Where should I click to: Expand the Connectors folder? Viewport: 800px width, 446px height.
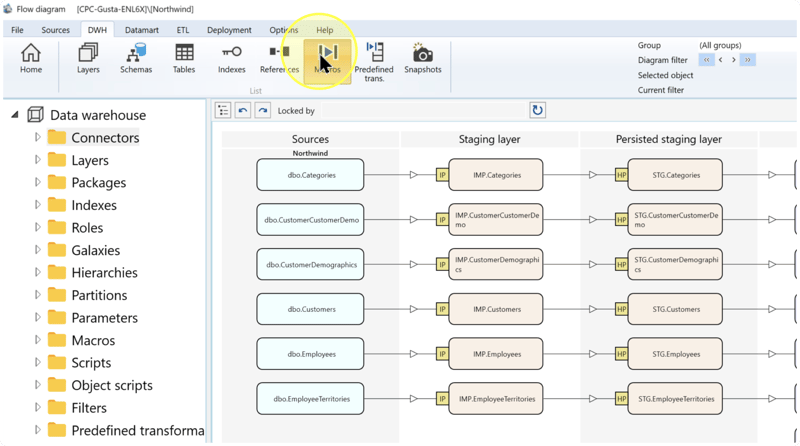click(37, 137)
